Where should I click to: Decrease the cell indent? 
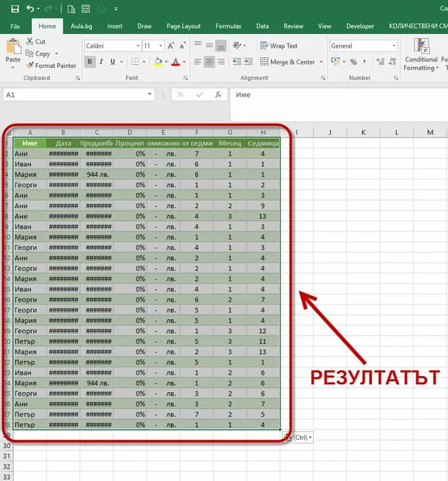point(237,61)
